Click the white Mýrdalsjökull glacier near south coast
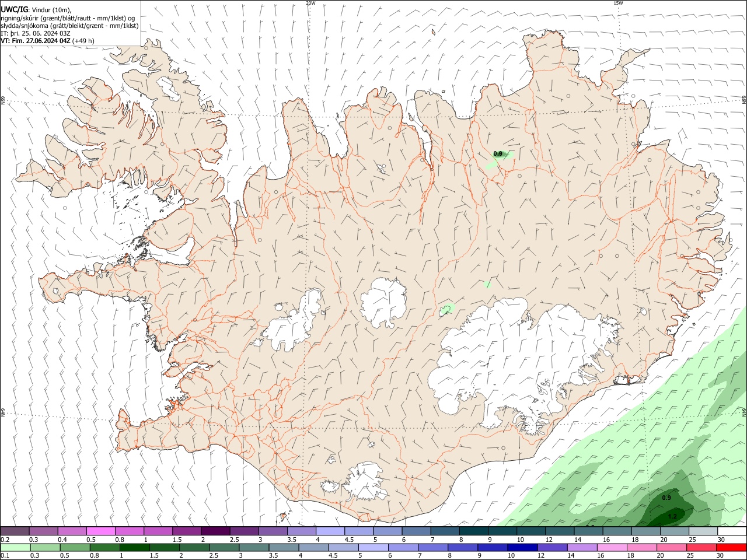747x560 pixels. [365, 481]
